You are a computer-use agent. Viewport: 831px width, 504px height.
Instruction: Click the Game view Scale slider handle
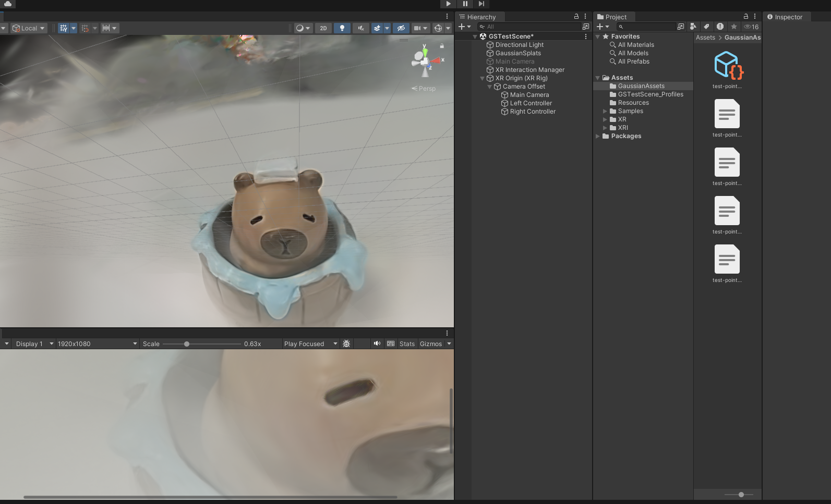click(187, 344)
